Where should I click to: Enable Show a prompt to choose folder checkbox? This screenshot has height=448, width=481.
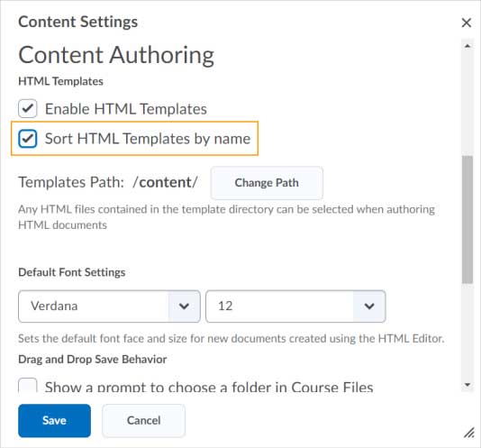click(x=28, y=386)
